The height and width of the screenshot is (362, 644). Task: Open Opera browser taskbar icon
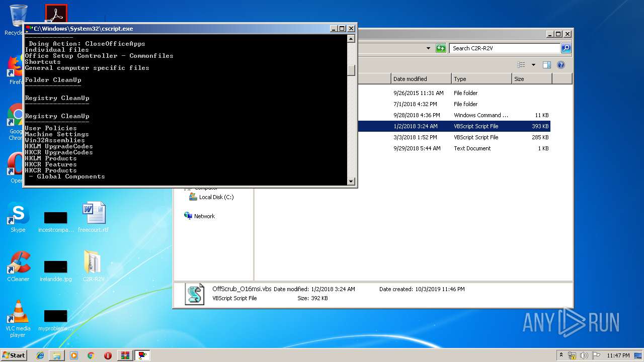108,355
